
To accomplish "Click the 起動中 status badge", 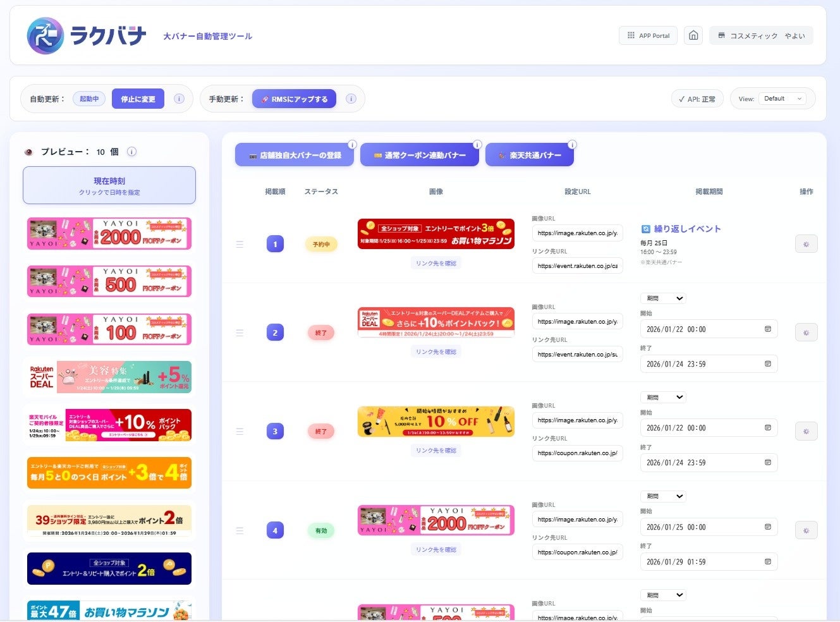I will pos(89,99).
